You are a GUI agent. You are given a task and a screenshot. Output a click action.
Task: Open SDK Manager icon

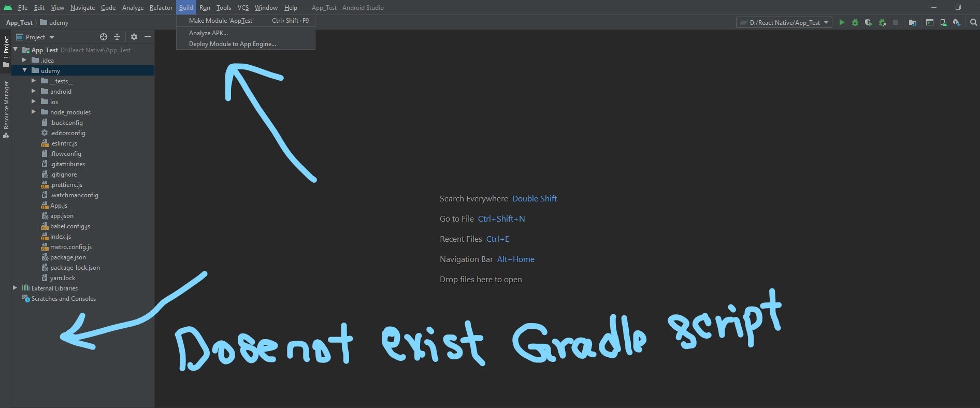coord(957,22)
